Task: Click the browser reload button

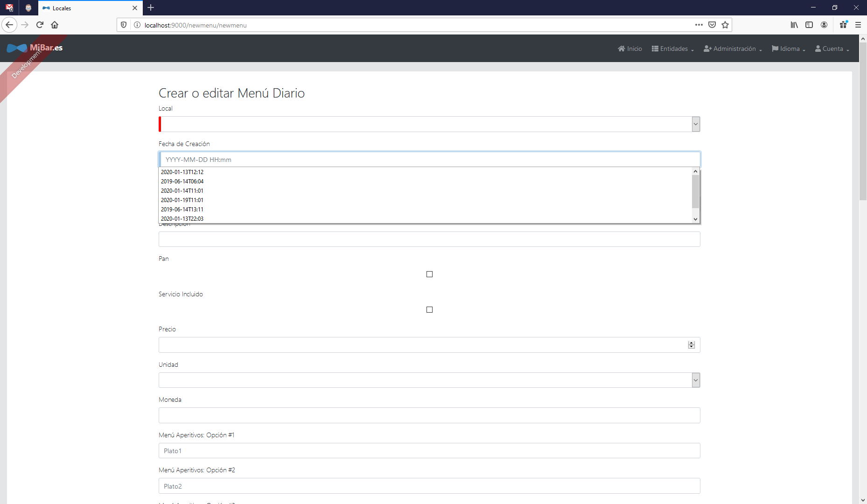Action: pos(40,25)
